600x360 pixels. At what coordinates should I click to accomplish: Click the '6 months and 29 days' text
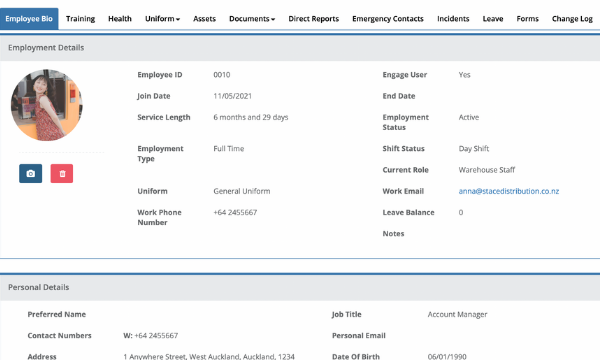(251, 117)
